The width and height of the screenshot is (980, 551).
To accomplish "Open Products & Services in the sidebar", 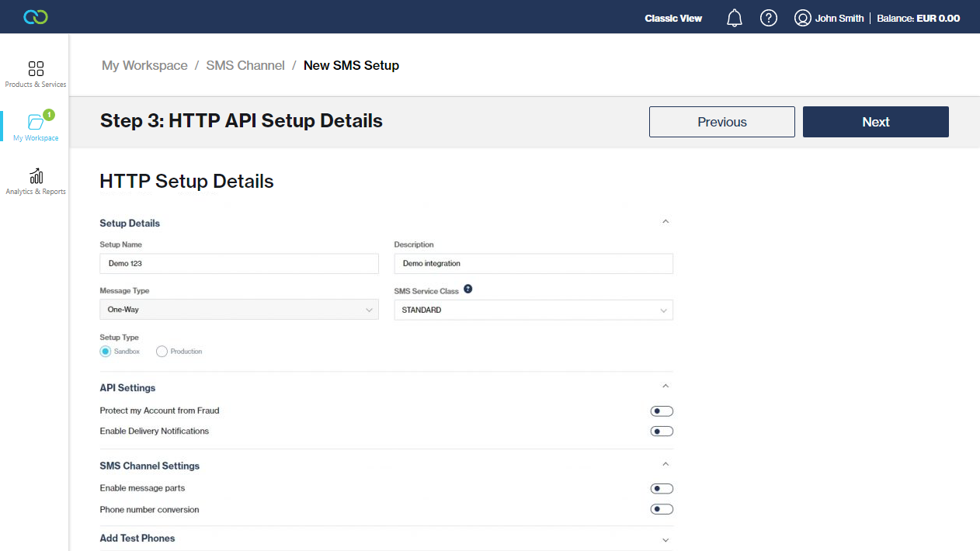I will 36,75.
